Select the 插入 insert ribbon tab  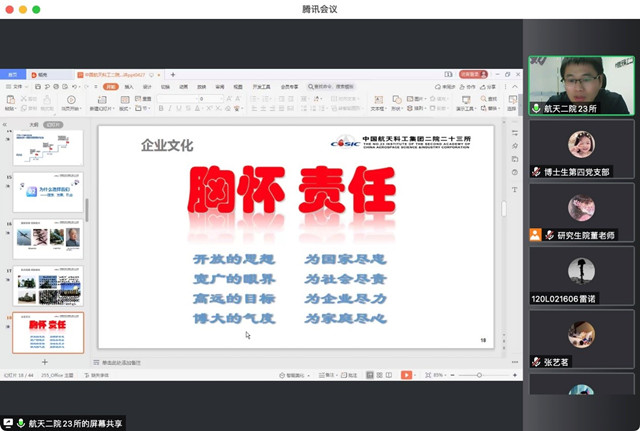(x=129, y=87)
